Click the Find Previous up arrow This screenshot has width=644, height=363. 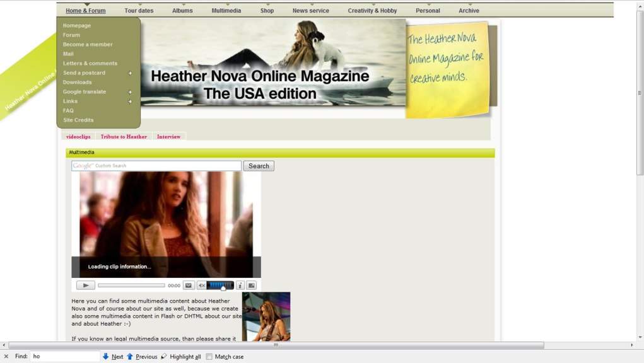click(130, 357)
